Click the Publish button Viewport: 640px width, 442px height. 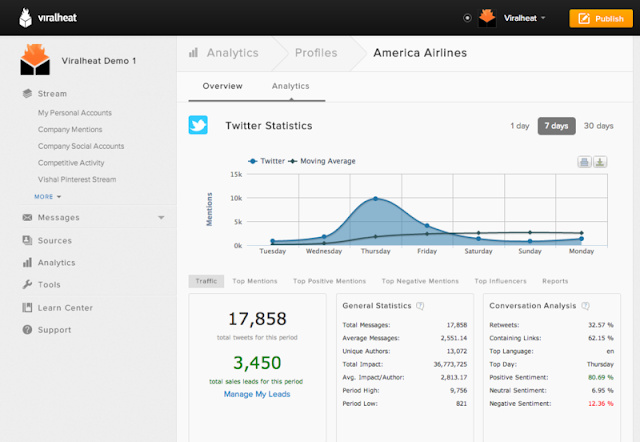coord(601,18)
